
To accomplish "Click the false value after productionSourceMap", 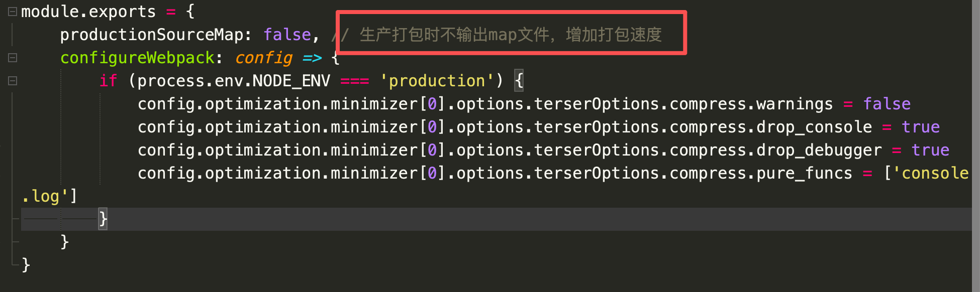I will coord(287,35).
